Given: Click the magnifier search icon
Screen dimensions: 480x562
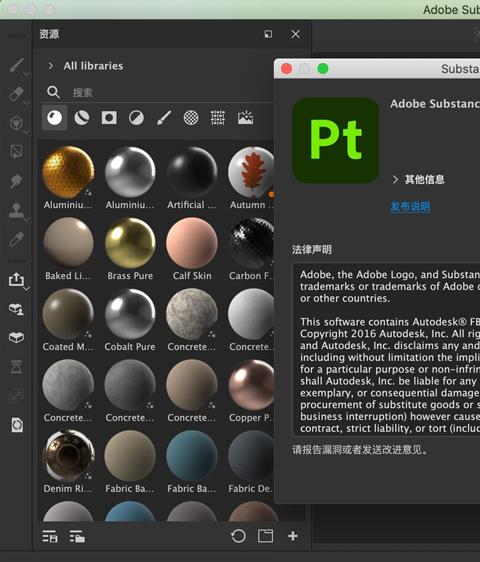Looking at the screenshot, I should point(53,92).
